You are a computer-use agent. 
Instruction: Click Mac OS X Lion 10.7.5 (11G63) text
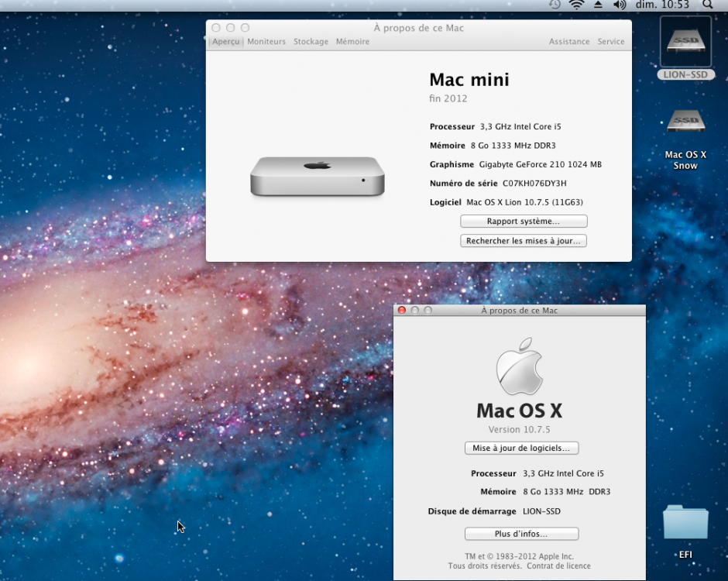pos(524,202)
